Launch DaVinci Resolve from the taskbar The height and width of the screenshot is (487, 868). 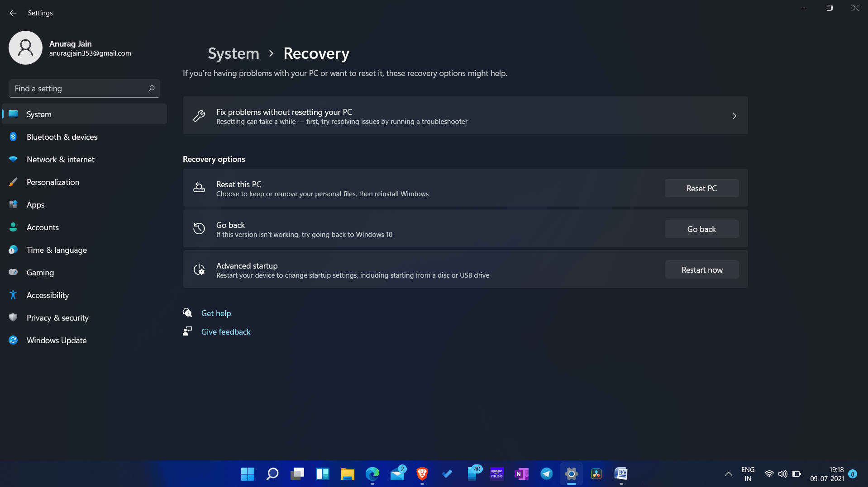tap(596, 474)
